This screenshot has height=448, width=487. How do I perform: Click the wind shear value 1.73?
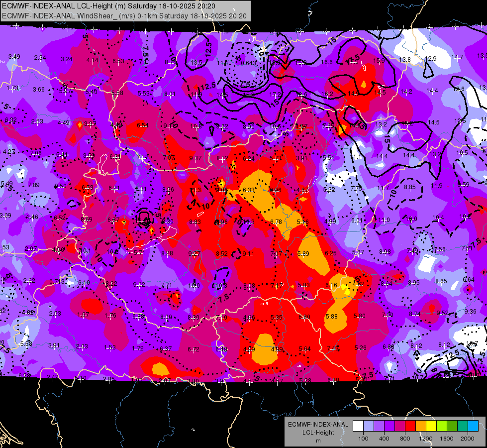(x=12, y=88)
